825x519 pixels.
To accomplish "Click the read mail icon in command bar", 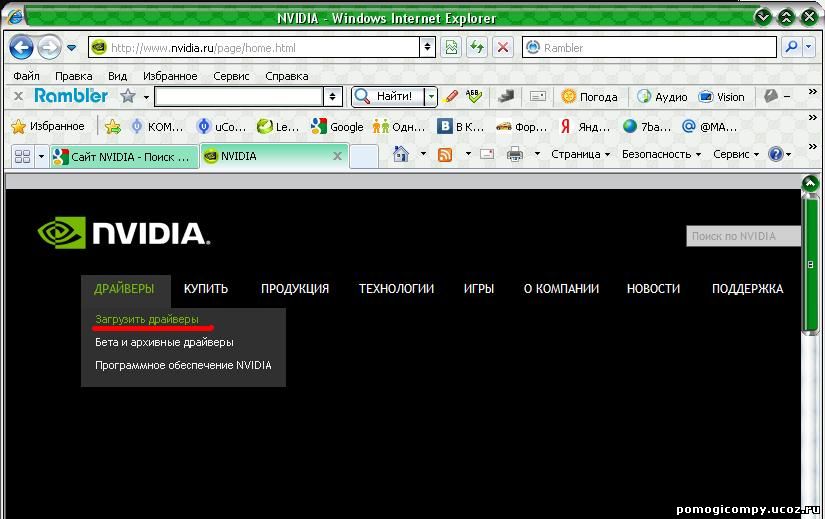I will (487, 154).
